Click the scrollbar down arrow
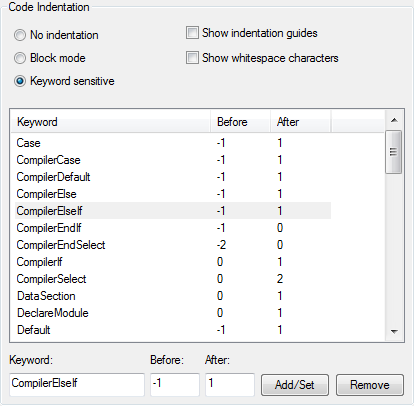The image size is (414, 406). 394,331
